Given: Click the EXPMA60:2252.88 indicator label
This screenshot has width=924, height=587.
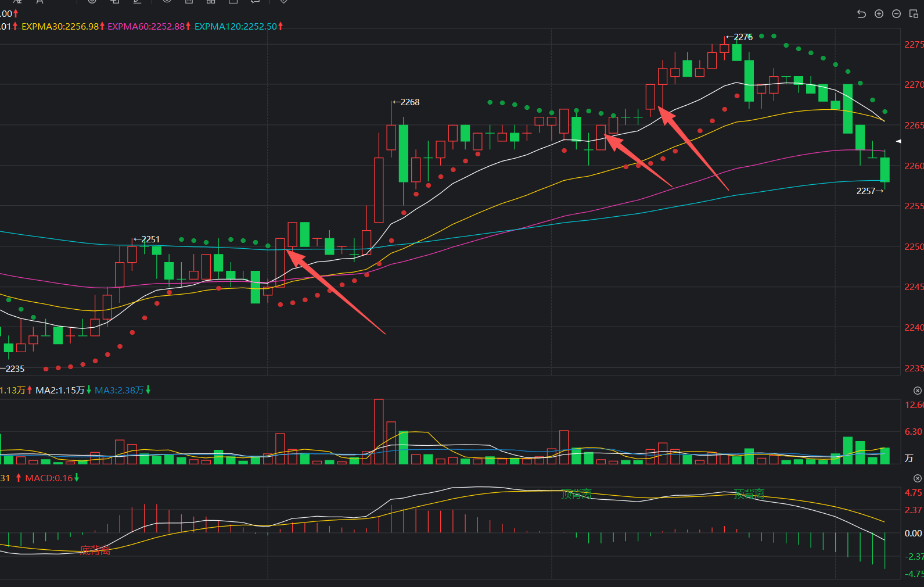Looking at the screenshot, I should coord(146,26).
